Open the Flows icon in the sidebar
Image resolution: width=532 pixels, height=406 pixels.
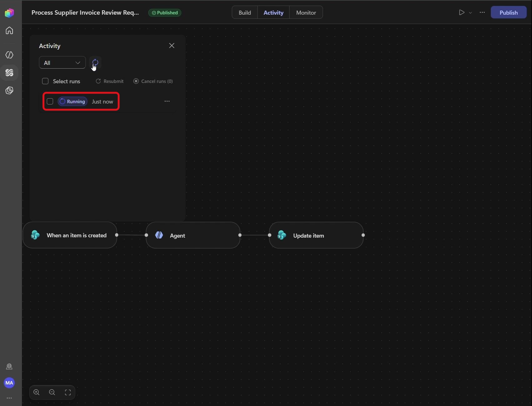coord(9,73)
